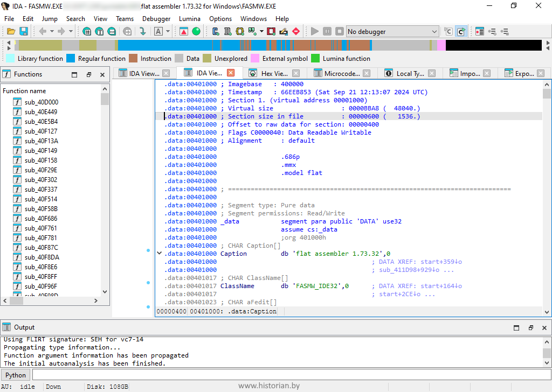552x392 pixels.
Task: Open the Lumina menu
Action: pos(190,19)
